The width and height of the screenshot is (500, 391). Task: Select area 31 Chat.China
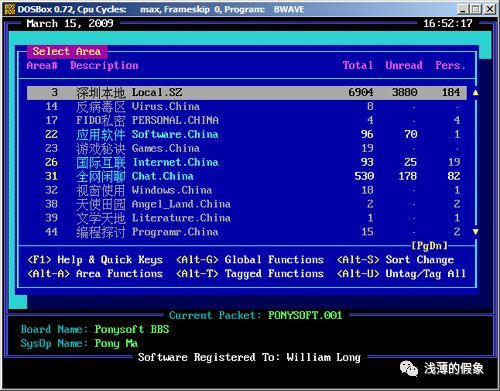[247, 176]
